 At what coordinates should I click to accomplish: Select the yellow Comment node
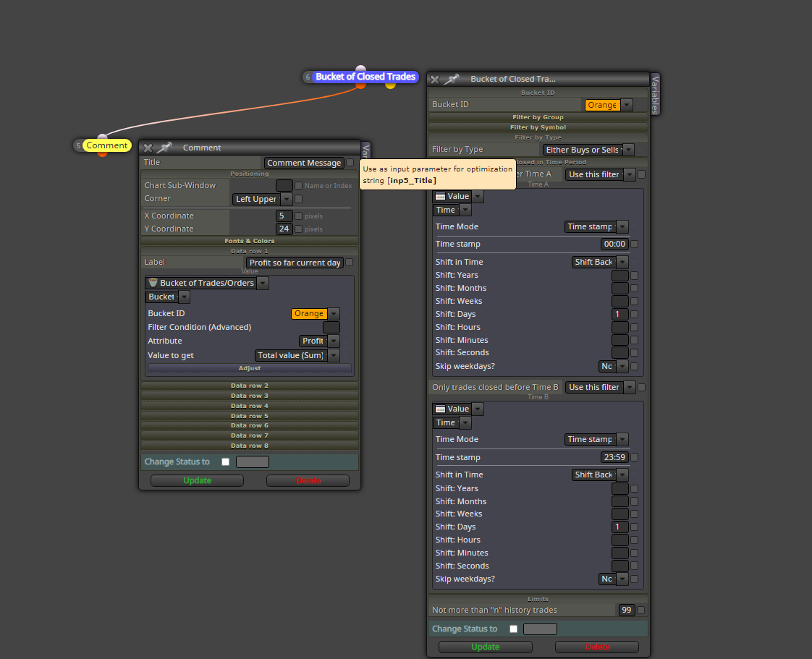(x=106, y=145)
